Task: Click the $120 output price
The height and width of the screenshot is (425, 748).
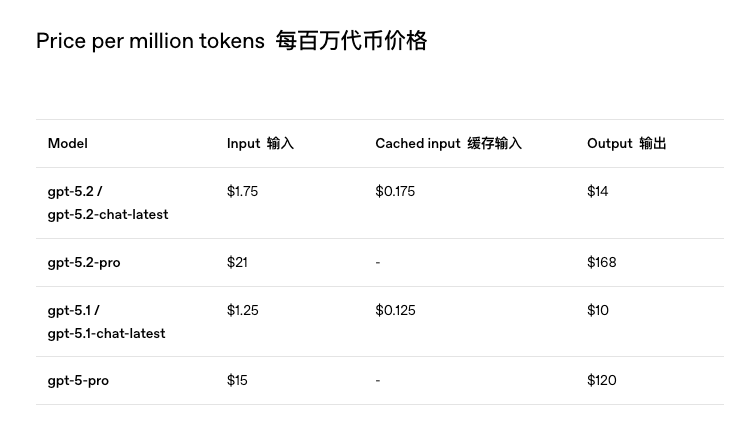Action: point(602,380)
